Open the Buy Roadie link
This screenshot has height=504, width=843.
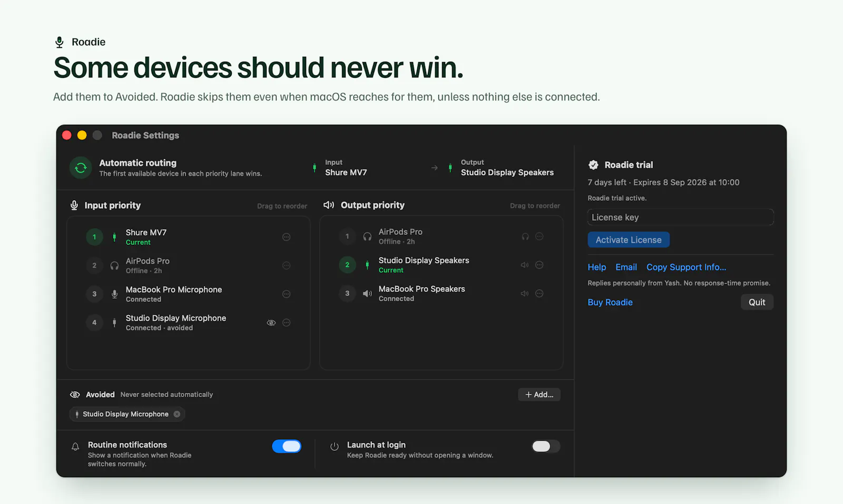point(610,302)
